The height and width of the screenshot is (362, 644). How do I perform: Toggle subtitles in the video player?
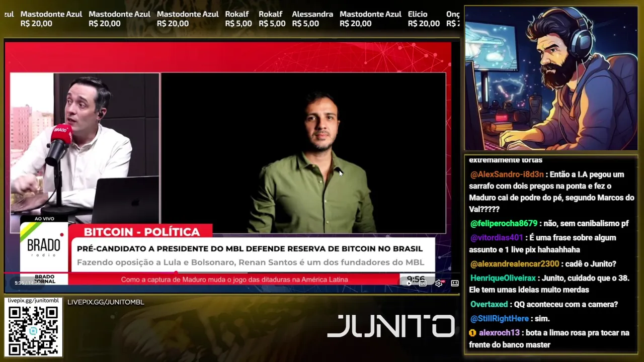[x=423, y=283]
